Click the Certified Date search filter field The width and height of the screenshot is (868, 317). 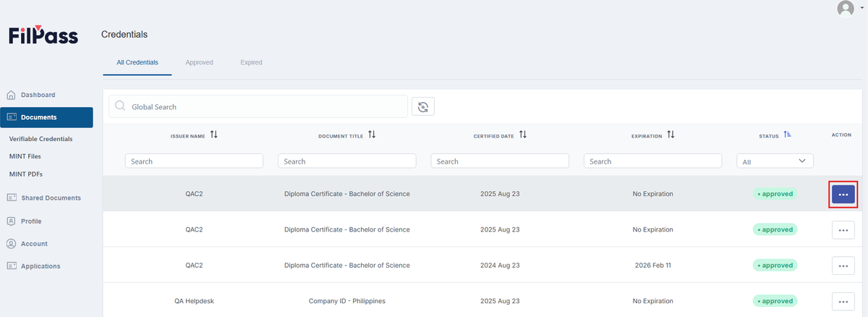point(500,161)
